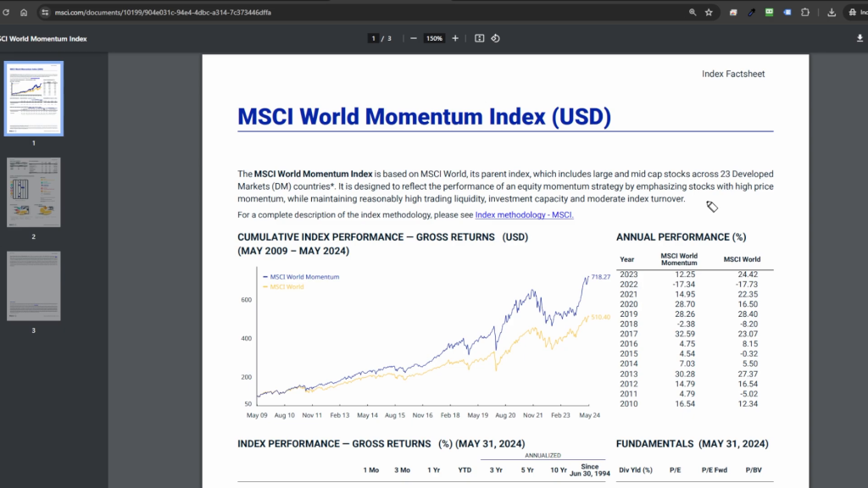Image resolution: width=868 pixels, height=488 pixels.
Task: Click the 2023 year row label
Action: point(629,274)
